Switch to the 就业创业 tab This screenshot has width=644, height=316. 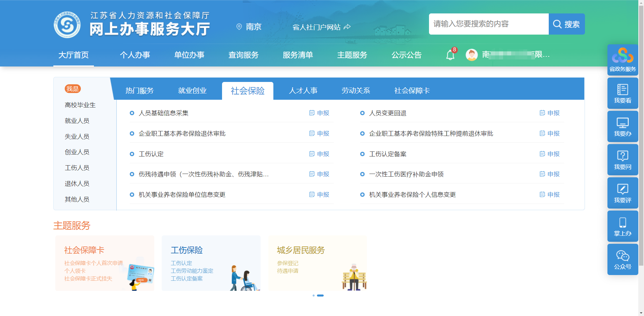pos(192,91)
